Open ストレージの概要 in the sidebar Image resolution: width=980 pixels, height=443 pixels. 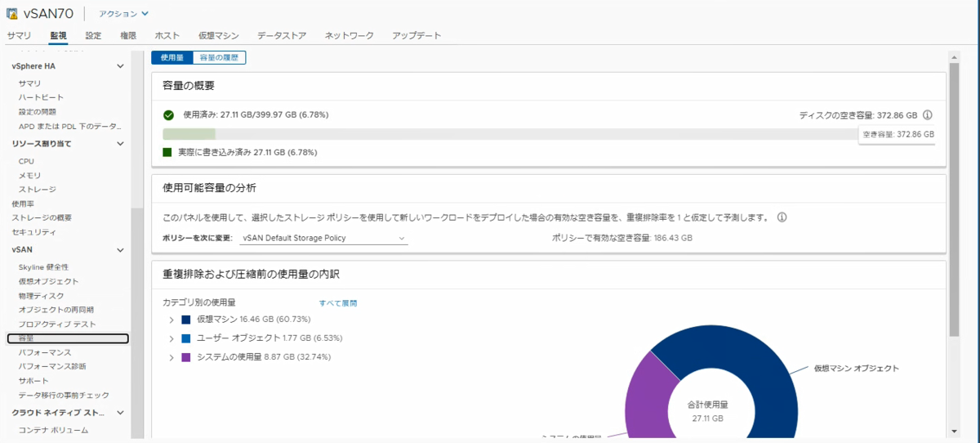pyautogui.click(x=42, y=217)
